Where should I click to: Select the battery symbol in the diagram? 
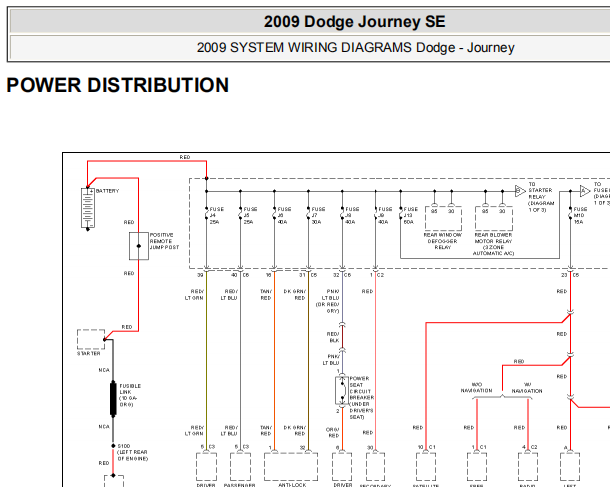coord(88,208)
